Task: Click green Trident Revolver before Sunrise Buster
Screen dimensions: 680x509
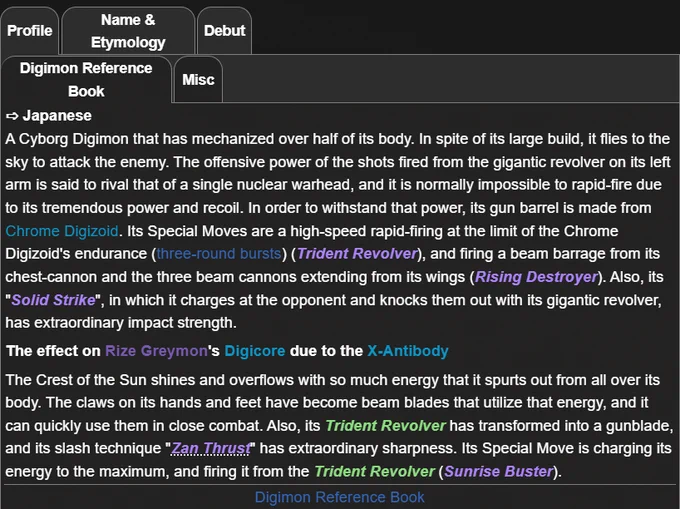Action: 374,471
